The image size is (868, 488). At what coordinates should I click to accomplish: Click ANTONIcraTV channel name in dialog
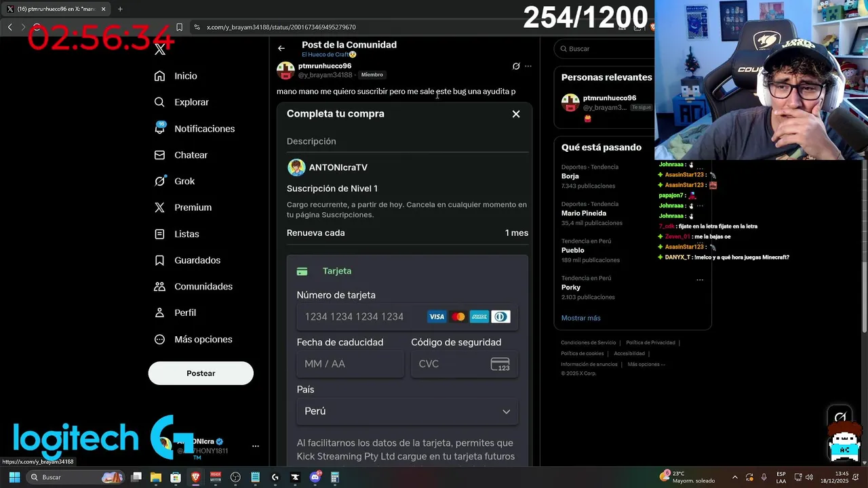[338, 167]
